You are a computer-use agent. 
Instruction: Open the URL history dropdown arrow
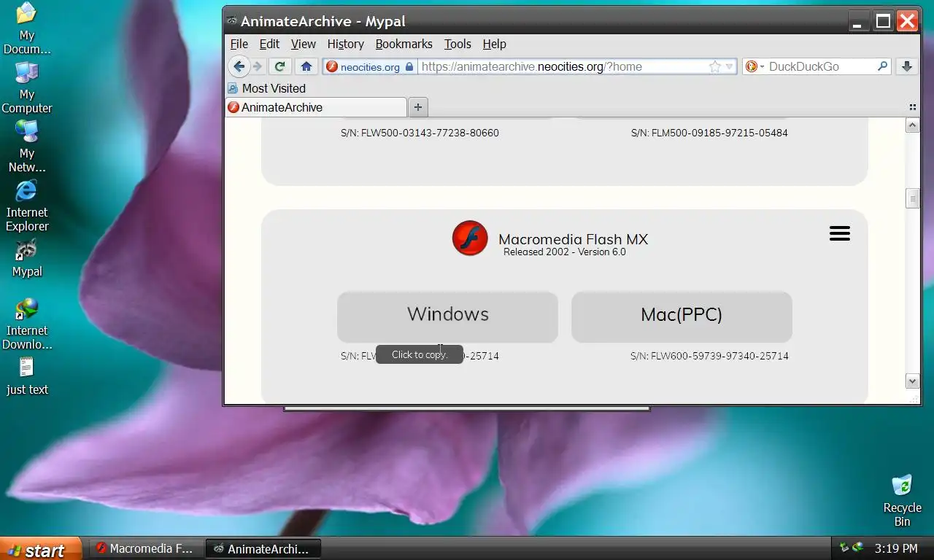click(x=729, y=67)
